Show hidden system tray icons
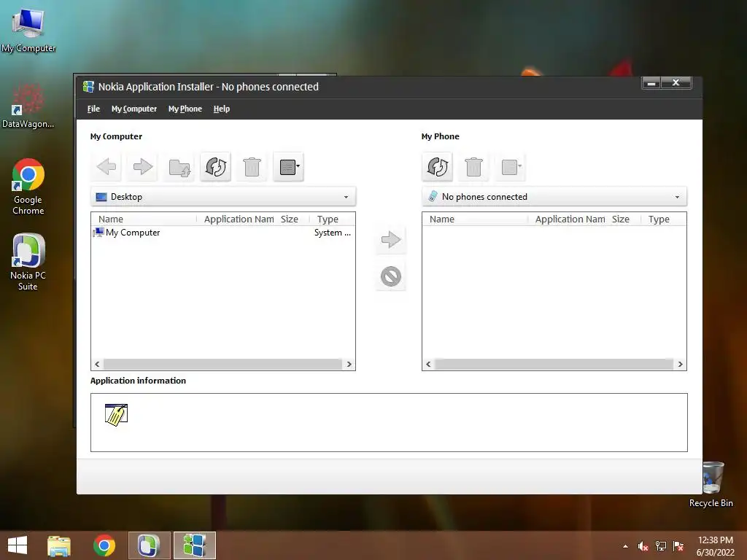This screenshot has width=747, height=560. (625, 547)
